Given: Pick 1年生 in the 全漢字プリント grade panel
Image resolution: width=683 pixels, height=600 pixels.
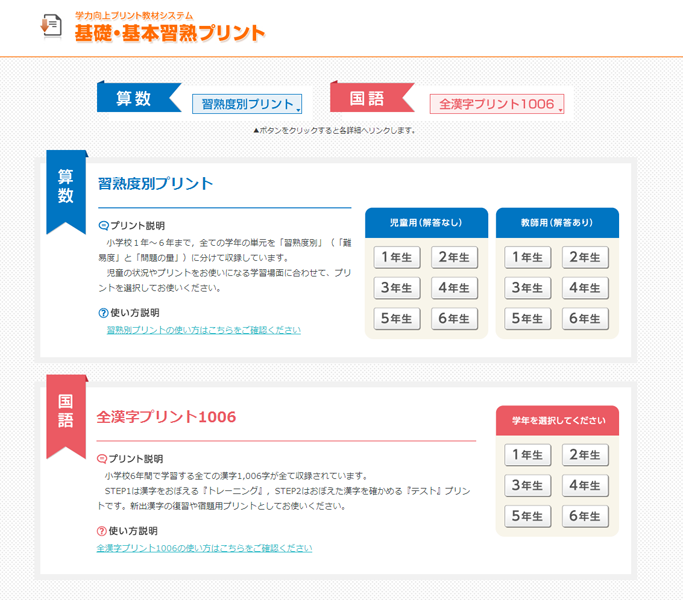Looking at the screenshot, I should click(527, 455).
